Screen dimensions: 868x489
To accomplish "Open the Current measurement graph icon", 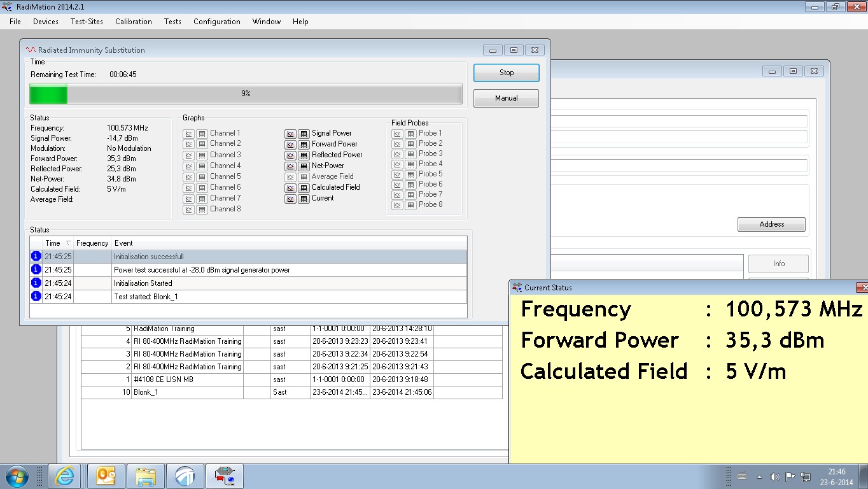I will [x=291, y=198].
